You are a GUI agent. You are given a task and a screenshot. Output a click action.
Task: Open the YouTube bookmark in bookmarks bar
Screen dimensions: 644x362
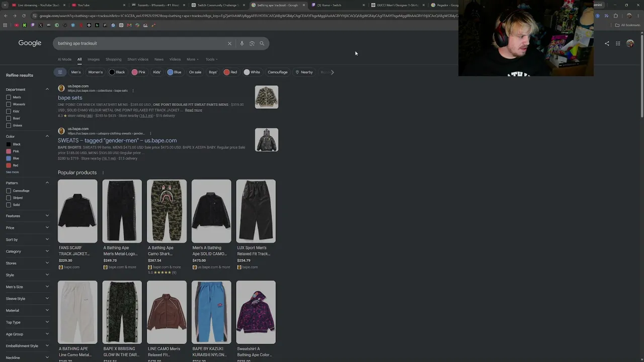point(17,25)
